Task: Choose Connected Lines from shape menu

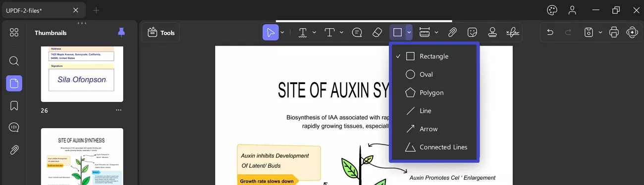Action: [434, 147]
